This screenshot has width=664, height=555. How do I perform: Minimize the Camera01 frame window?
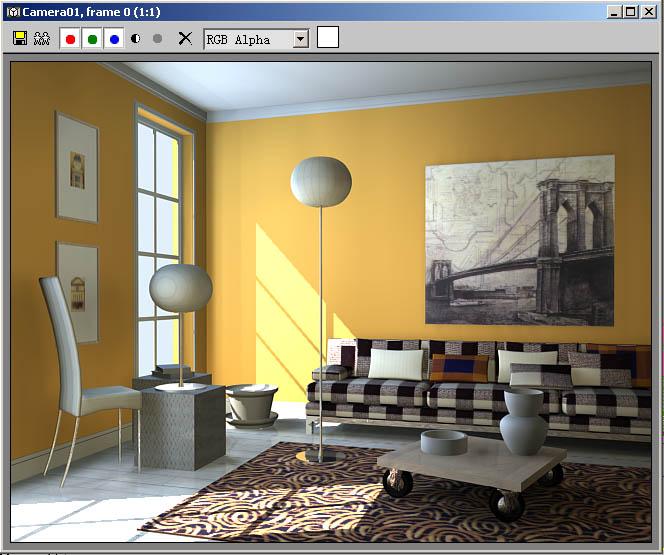(614, 12)
